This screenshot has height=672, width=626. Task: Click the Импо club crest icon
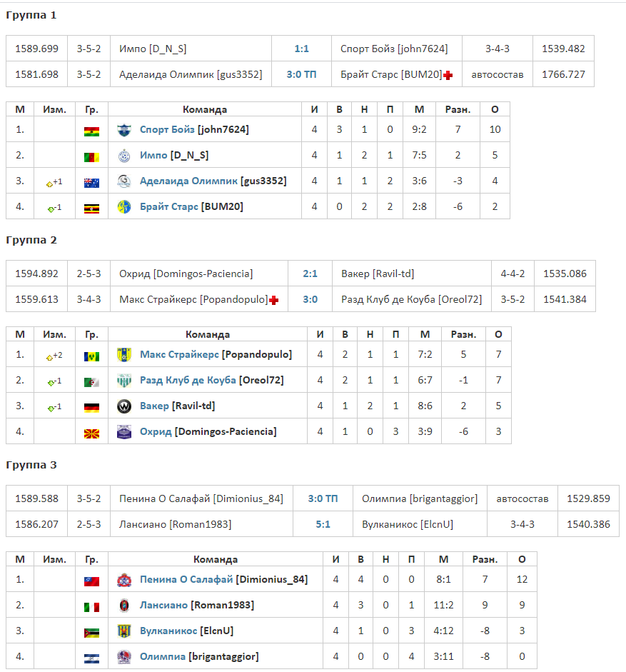pyautogui.click(x=124, y=156)
